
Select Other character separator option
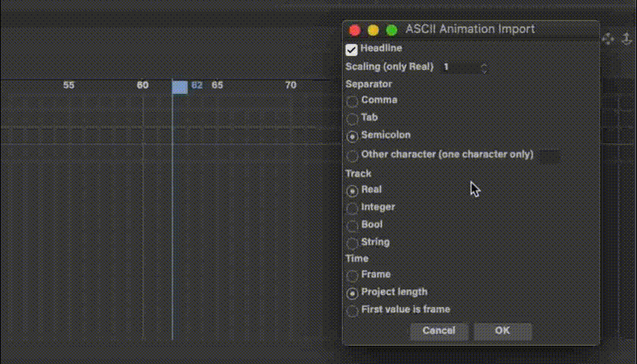click(352, 155)
